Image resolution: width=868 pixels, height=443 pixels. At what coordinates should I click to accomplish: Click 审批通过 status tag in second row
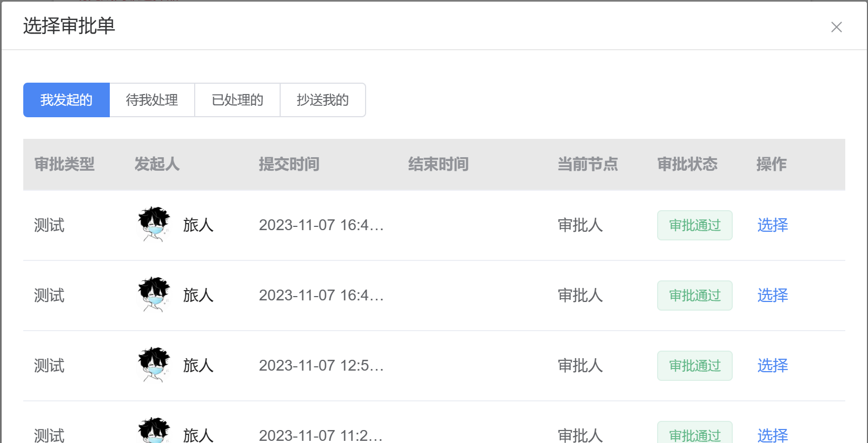695,296
